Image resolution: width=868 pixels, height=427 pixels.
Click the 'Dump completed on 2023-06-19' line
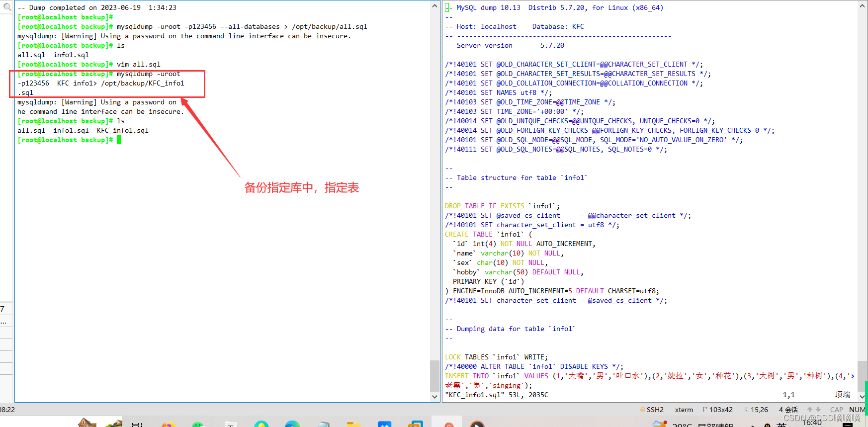(97, 7)
